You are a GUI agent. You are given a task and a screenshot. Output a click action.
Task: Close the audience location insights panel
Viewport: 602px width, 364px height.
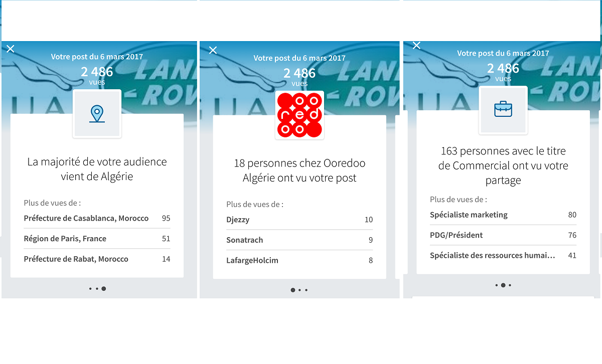(x=11, y=49)
